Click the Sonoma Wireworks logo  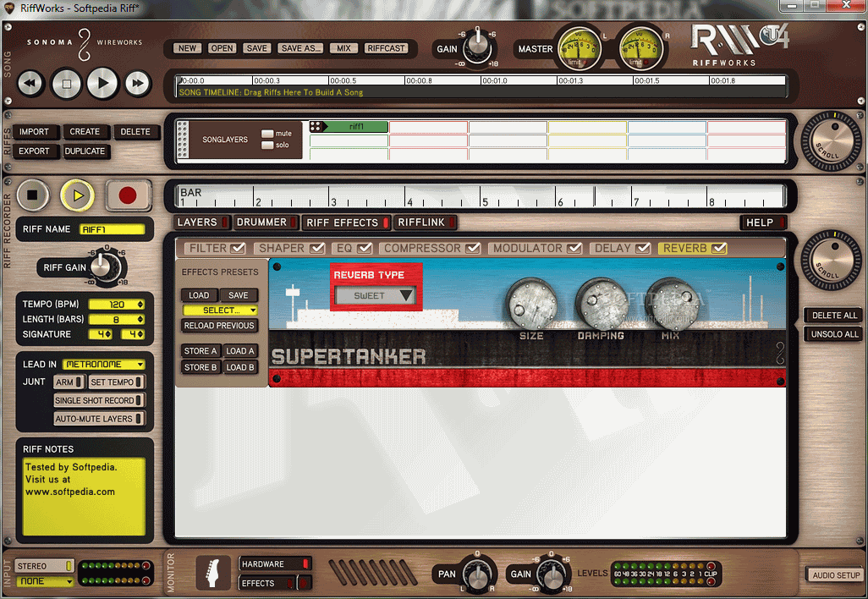pos(84,43)
